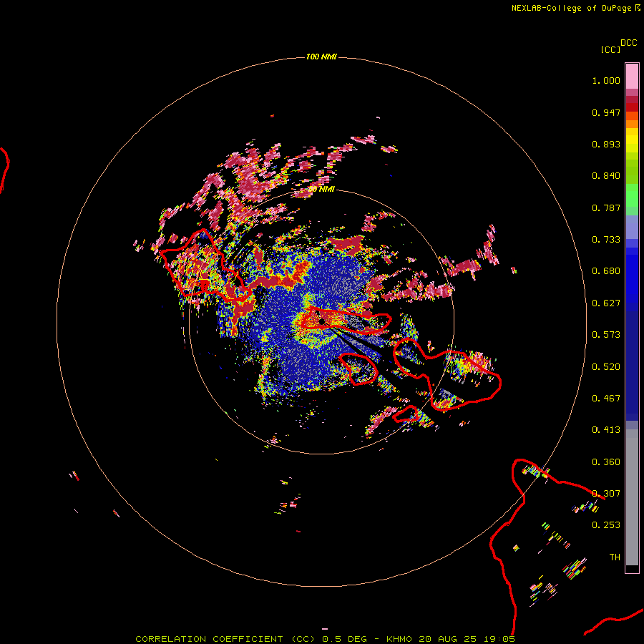This screenshot has width=644, height=644.
Task: Click the 0.253 legend value
Action: pyautogui.click(x=606, y=525)
